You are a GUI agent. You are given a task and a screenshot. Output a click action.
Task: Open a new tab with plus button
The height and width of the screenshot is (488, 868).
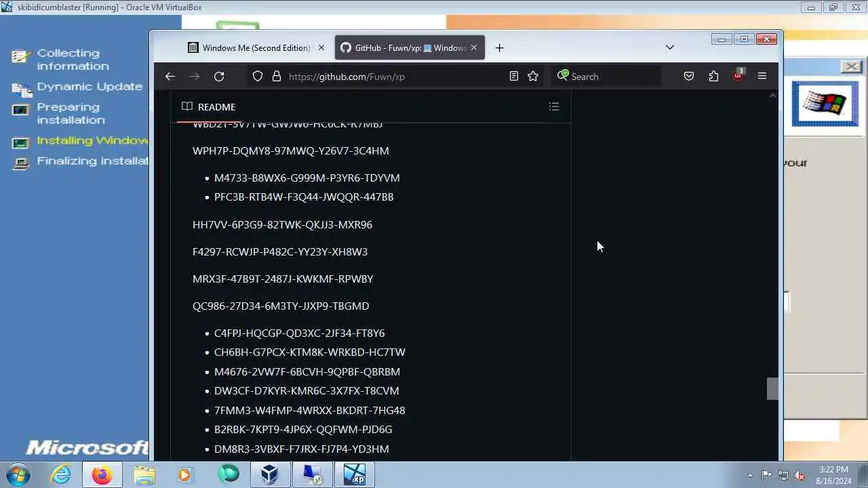500,47
